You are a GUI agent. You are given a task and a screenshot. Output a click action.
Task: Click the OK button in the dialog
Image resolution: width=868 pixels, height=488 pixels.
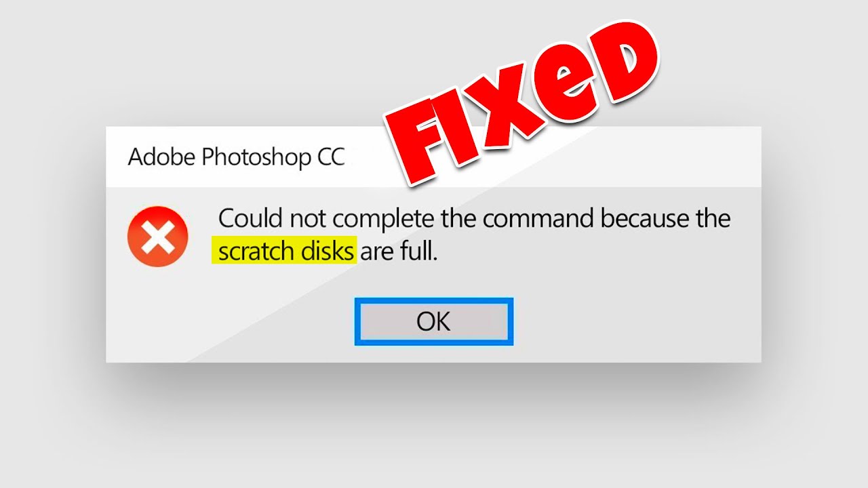(434, 321)
